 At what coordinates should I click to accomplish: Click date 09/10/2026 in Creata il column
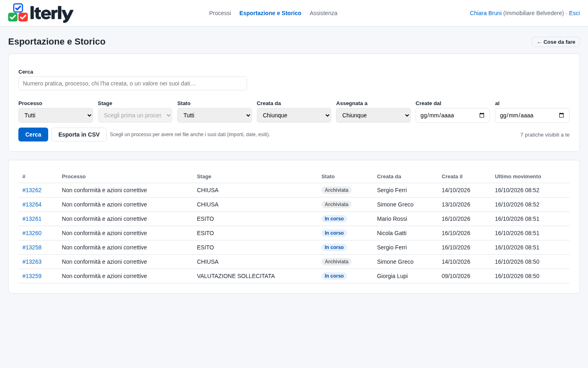coord(456,276)
